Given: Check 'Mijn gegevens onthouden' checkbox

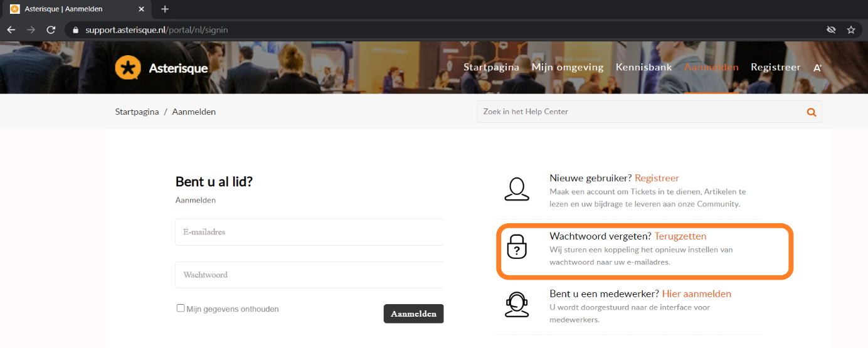Looking at the screenshot, I should tap(181, 308).
